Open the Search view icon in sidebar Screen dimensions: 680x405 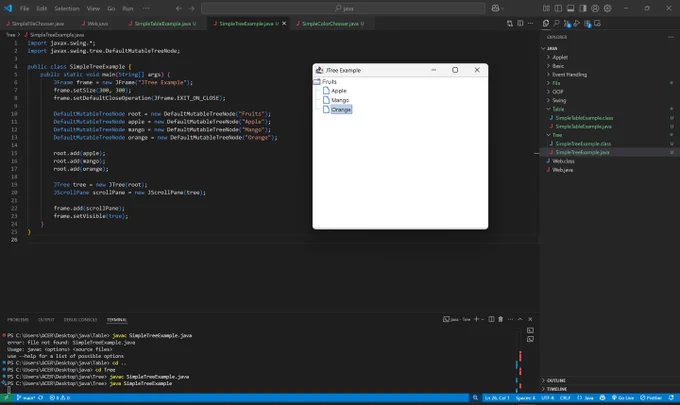point(556,23)
